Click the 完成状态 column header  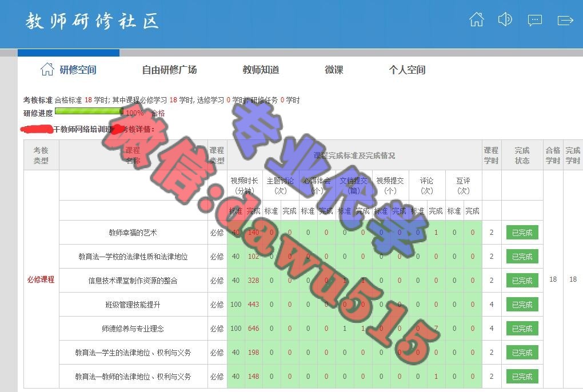(522, 155)
